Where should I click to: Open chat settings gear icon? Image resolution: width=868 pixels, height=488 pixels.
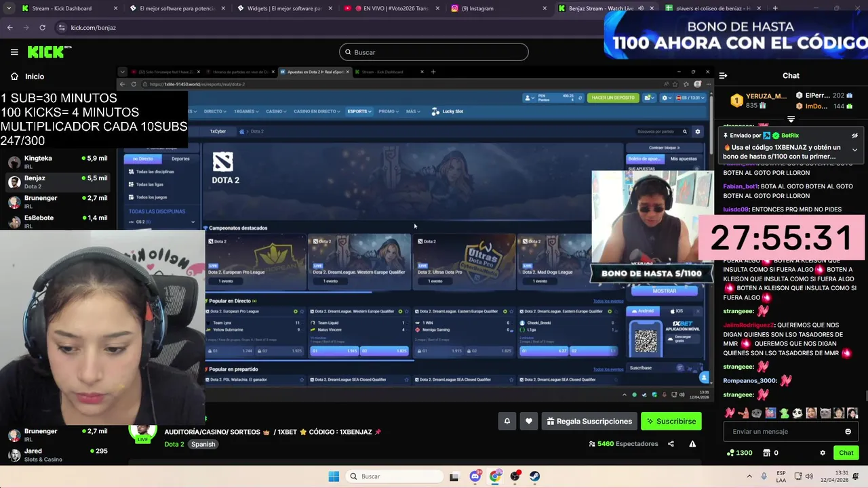823,453
